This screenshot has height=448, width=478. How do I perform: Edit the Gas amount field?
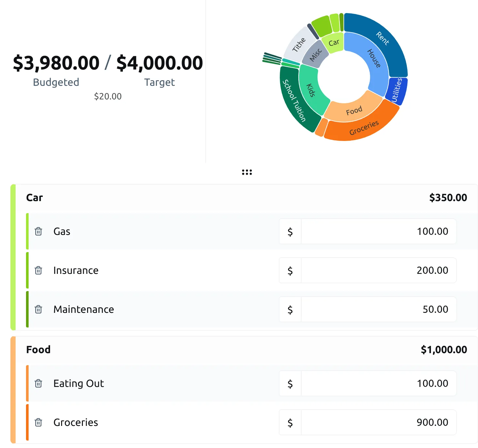click(378, 231)
